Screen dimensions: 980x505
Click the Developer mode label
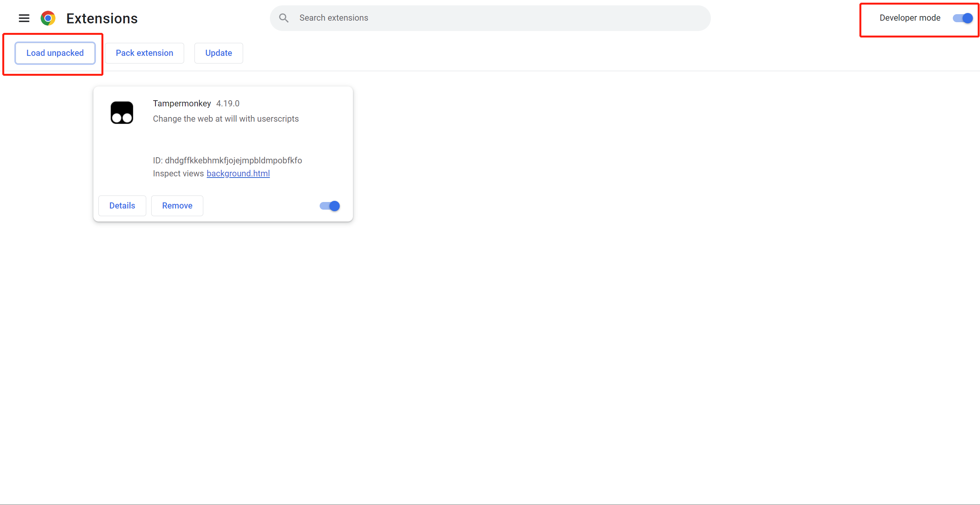click(910, 18)
